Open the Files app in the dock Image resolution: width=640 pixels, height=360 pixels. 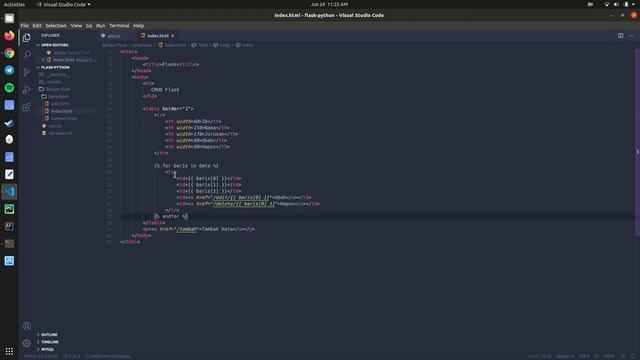pyautogui.click(x=9, y=18)
